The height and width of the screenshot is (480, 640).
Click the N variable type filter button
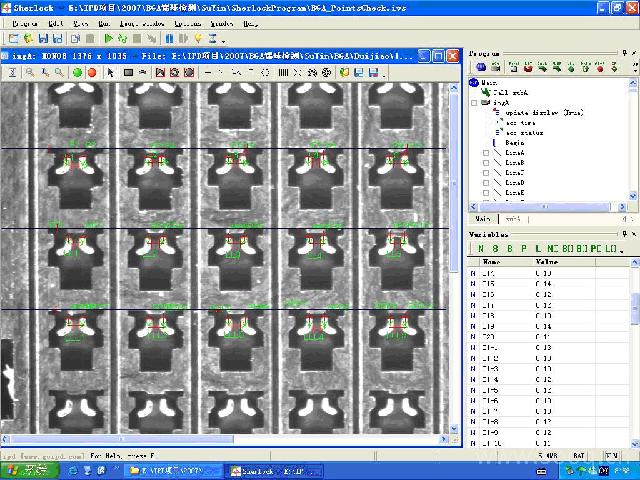click(x=480, y=247)
